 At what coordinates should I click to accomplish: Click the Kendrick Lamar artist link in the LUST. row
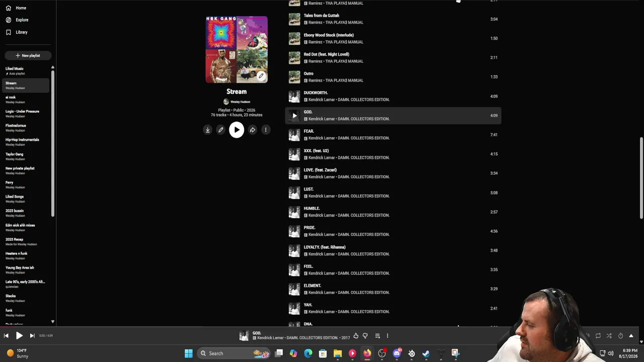[x=321, y=196]
